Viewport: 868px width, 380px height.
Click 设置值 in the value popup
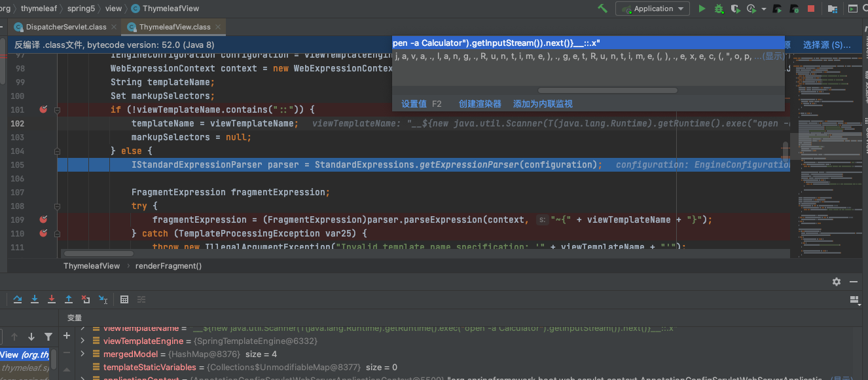click(x=415, y=104)
